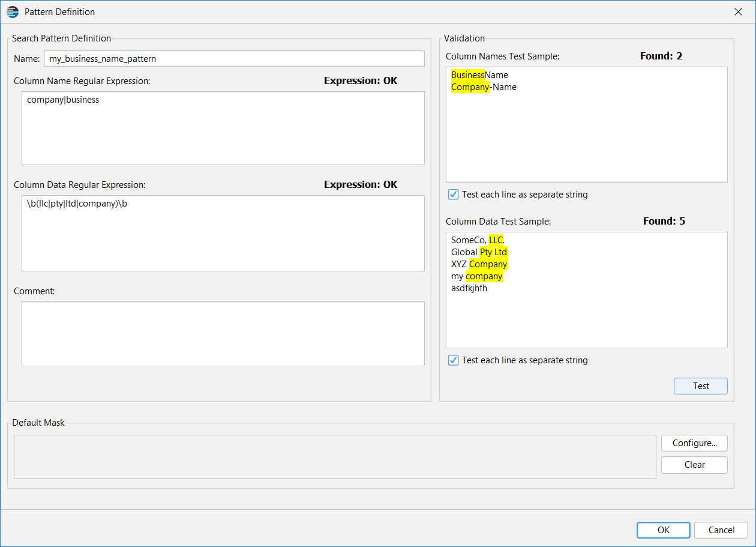This screenshot has width=756, height=547.
Task: Click the 'Found: 5' result label
Action: click(x=664, y=221)
